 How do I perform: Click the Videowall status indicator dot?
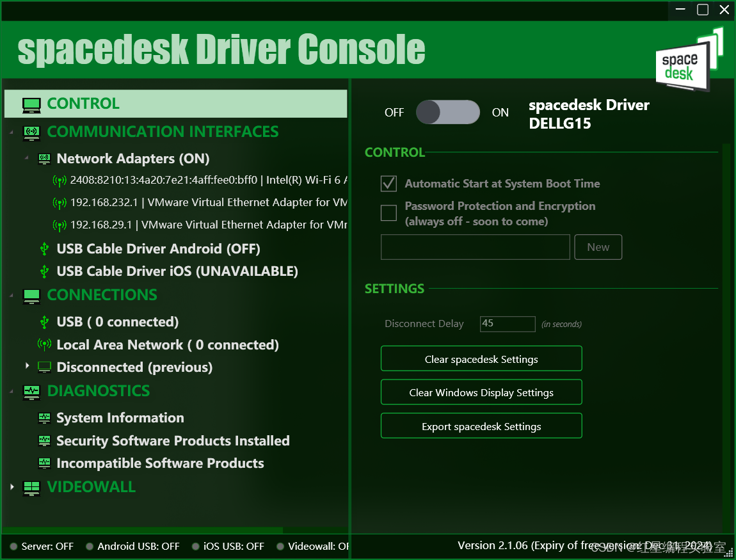coord(280,547)
